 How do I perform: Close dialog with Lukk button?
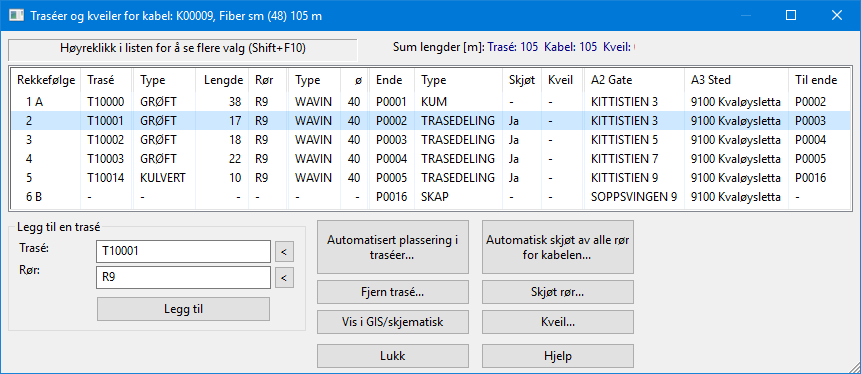point(393,355)
